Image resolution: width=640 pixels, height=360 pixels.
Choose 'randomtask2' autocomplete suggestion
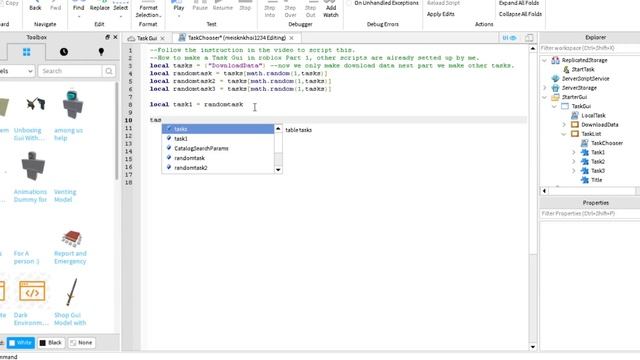[218, 168]
